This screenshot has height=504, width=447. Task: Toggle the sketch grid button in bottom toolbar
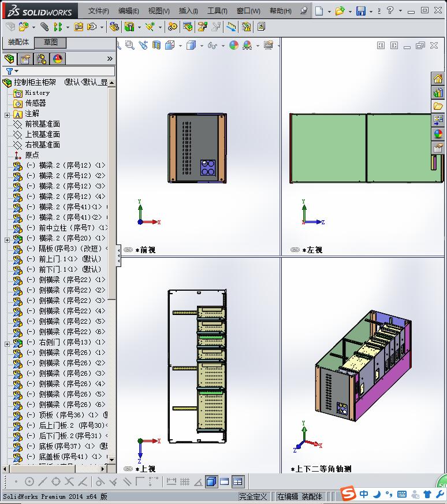[x=185, y=481]
